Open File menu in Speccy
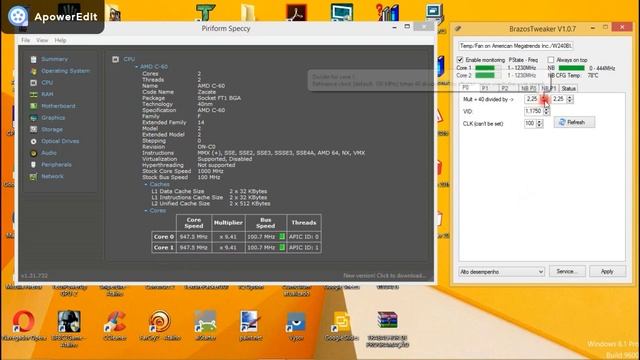This screenshot has width=640, height=360. pos(25,40)
